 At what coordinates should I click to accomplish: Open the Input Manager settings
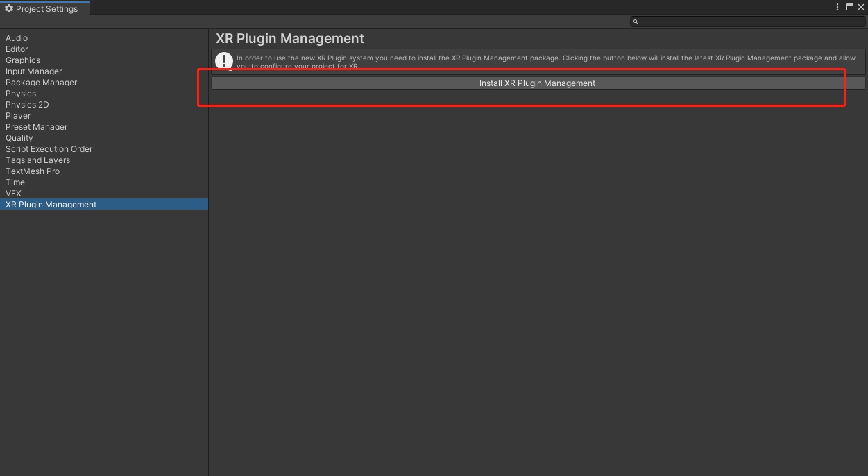click(x=33, y=71)
